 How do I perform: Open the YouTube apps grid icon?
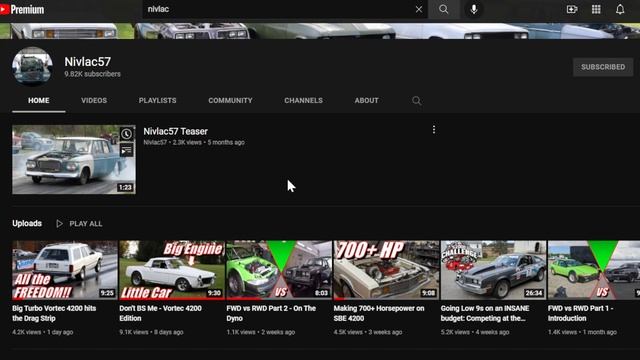(596, 9)
